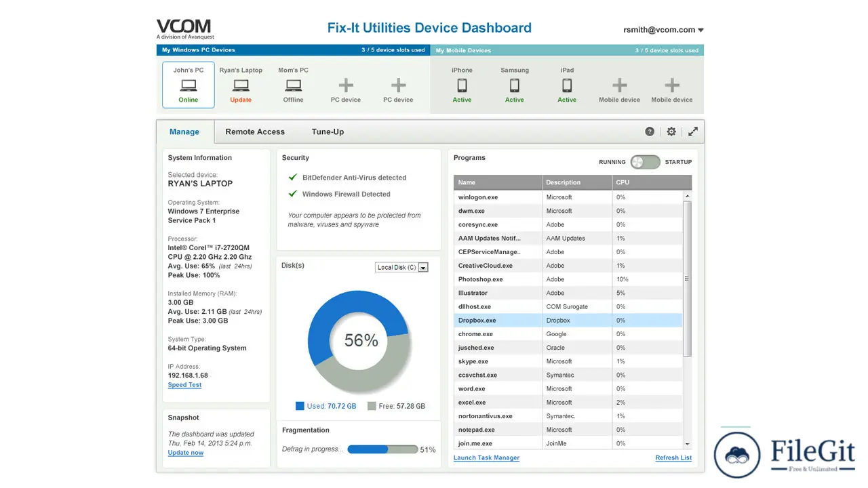Select John's PC device icon
868x488 pixels.
[x=189, y=85]
